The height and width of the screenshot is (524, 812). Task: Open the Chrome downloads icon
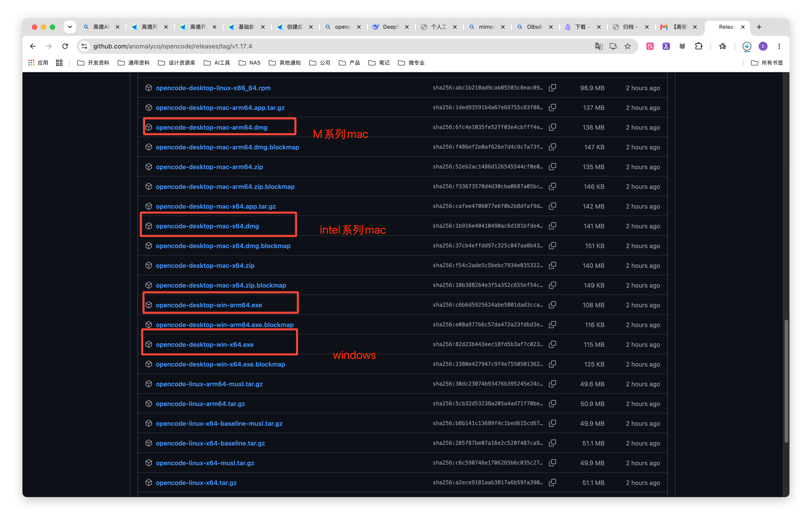click(x=746, y=46)
